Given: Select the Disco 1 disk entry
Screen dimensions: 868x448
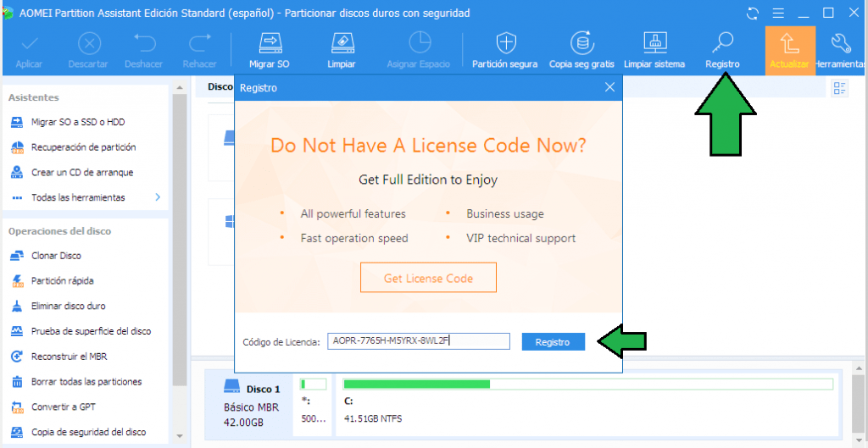Looking at the screenshot, I should (x=248, y=406).
